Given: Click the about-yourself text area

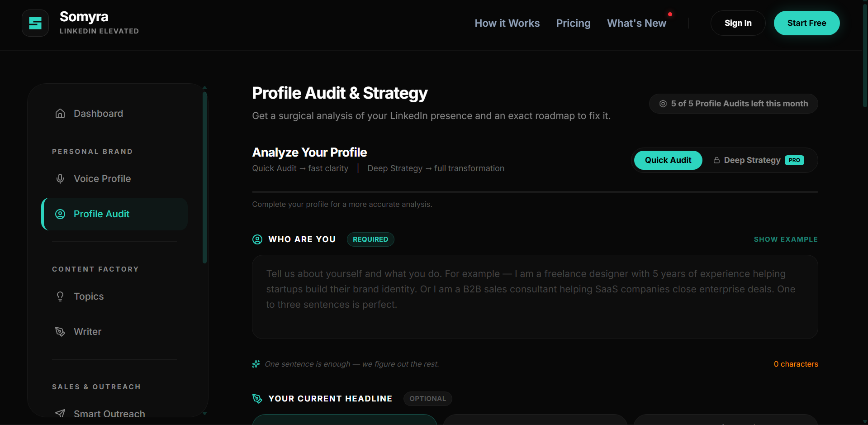Looking at the screenshot, I should coord(535,297).
